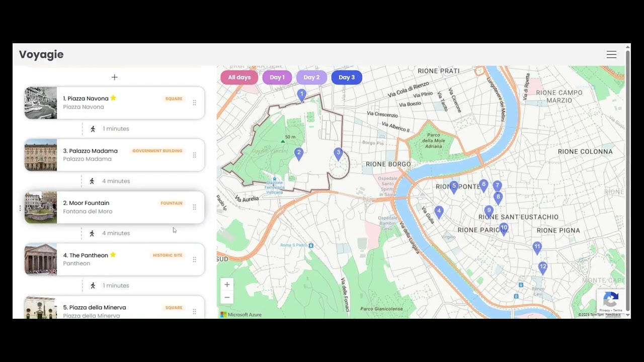
Task: Click the '1. Piazza Navona' title
Action: click(86, 99)
